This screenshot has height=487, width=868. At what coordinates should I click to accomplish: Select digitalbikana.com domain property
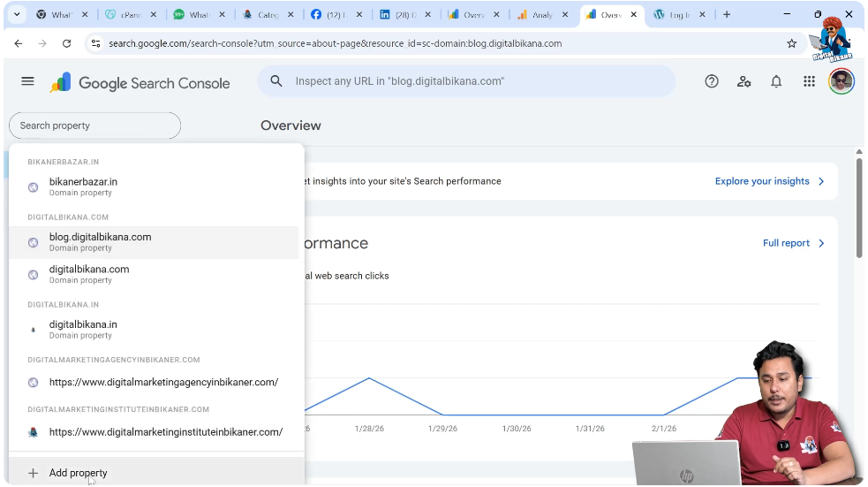click(155, 274)
